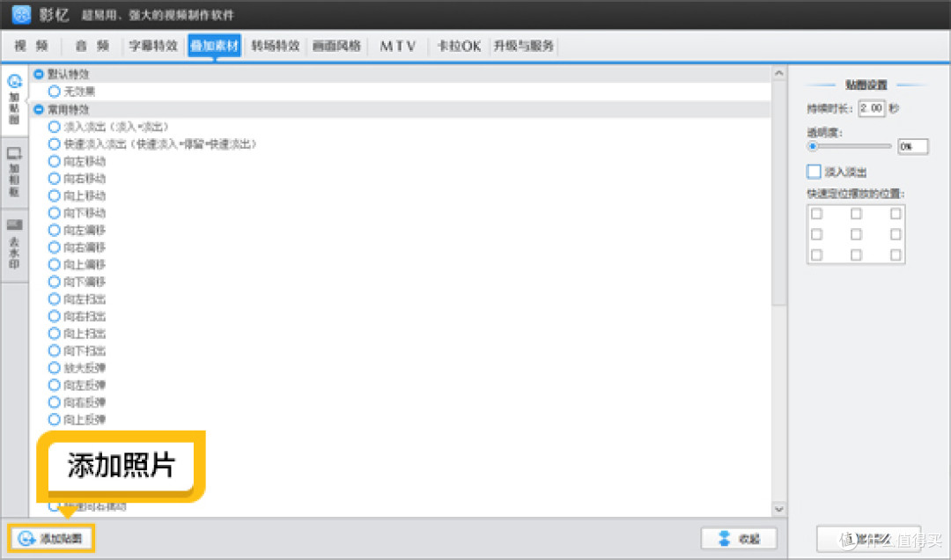This screenshot has height=560, width=951.
Task: Choose the 快速淡入淡出 effect option
Action: coord(54,144)
